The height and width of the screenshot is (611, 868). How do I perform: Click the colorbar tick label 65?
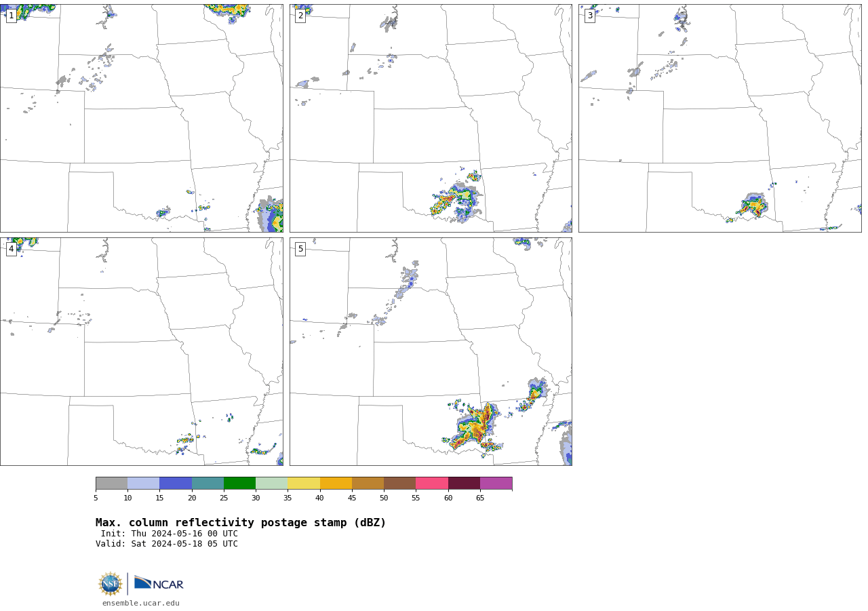[480, 498]
